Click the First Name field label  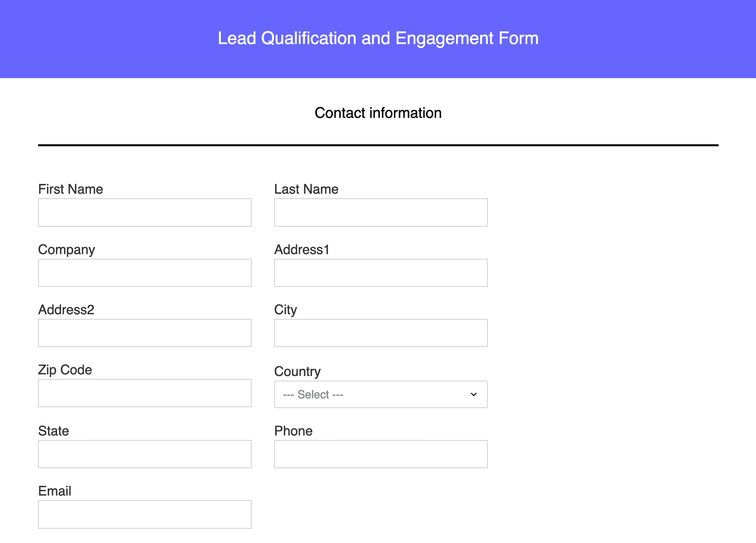point(70,189)
